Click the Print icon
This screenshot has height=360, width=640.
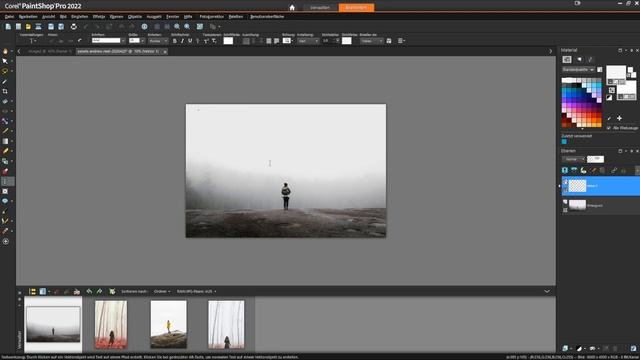coord(73,27)
